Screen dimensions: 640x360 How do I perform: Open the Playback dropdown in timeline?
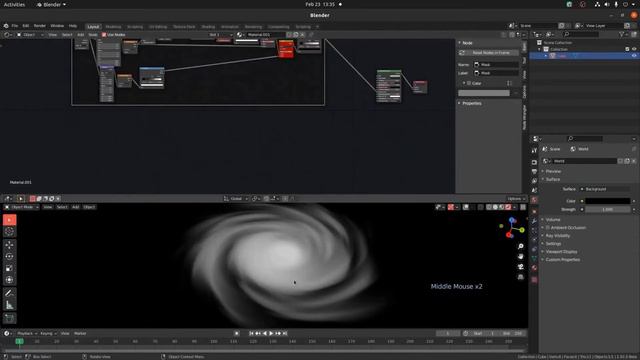27,333
